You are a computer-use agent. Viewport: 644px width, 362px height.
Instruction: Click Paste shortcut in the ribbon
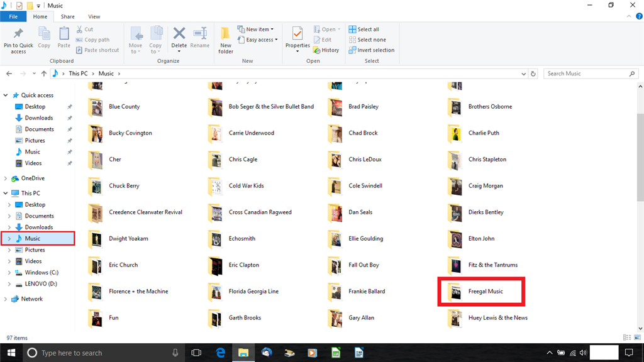click(97, 50)
